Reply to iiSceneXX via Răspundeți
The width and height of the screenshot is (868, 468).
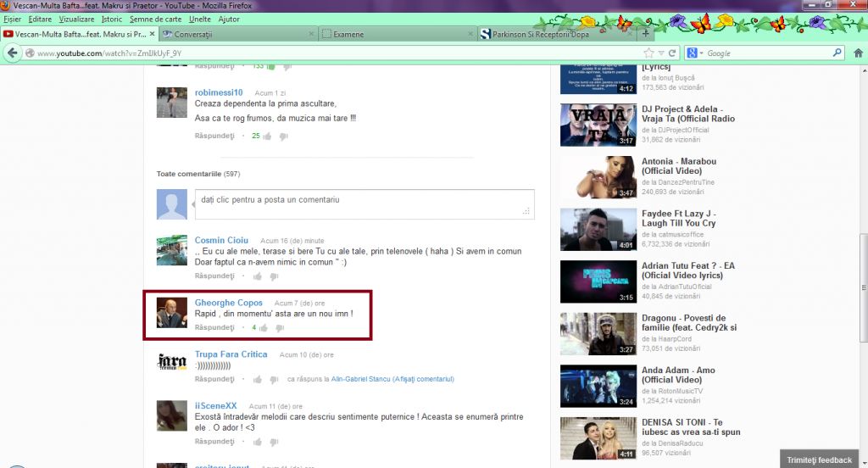pos(214,442)
